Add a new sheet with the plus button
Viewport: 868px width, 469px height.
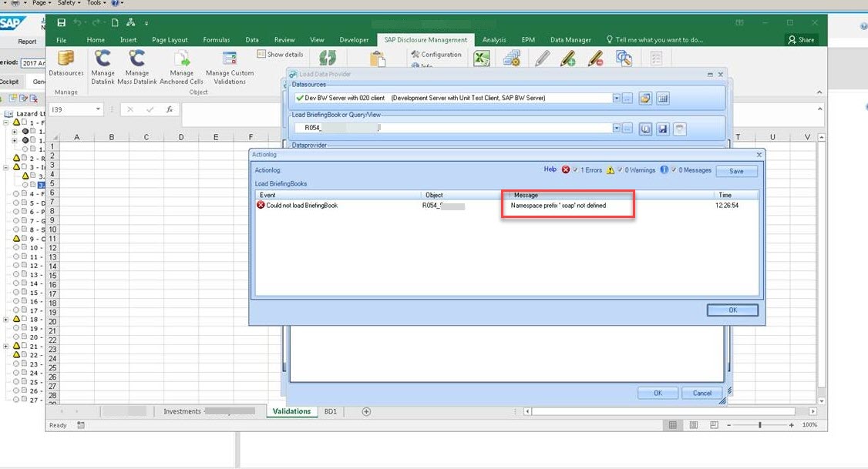click(x=366, y=411)
